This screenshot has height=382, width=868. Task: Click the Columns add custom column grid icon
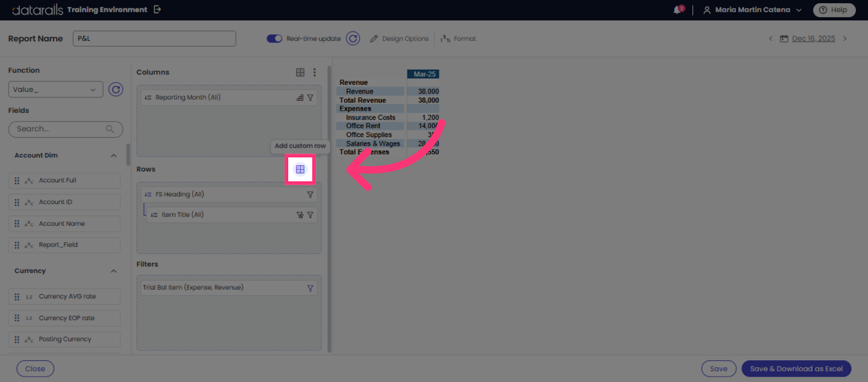(x=300, y=73)
